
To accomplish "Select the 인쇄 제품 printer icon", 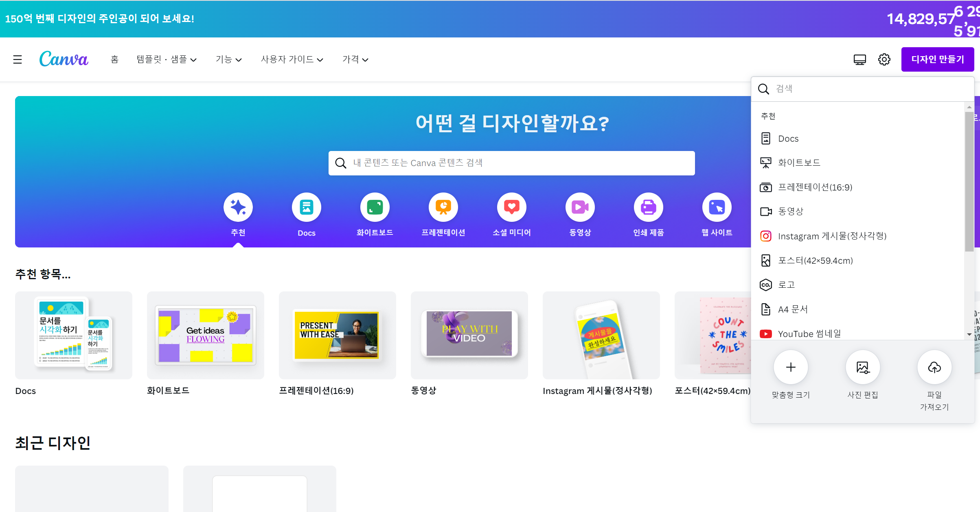I will point(649,207).
